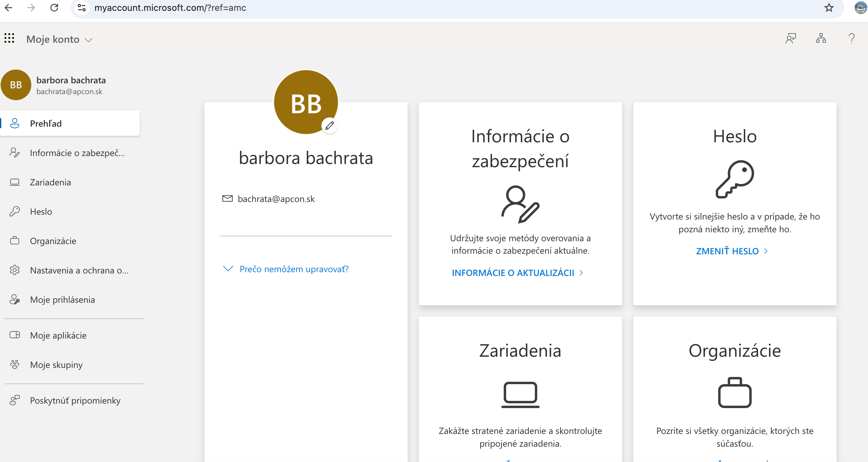The height and width of the screenshot is (462, 868).
Task: Click the help question mark icon
Action: click(851, 38)
